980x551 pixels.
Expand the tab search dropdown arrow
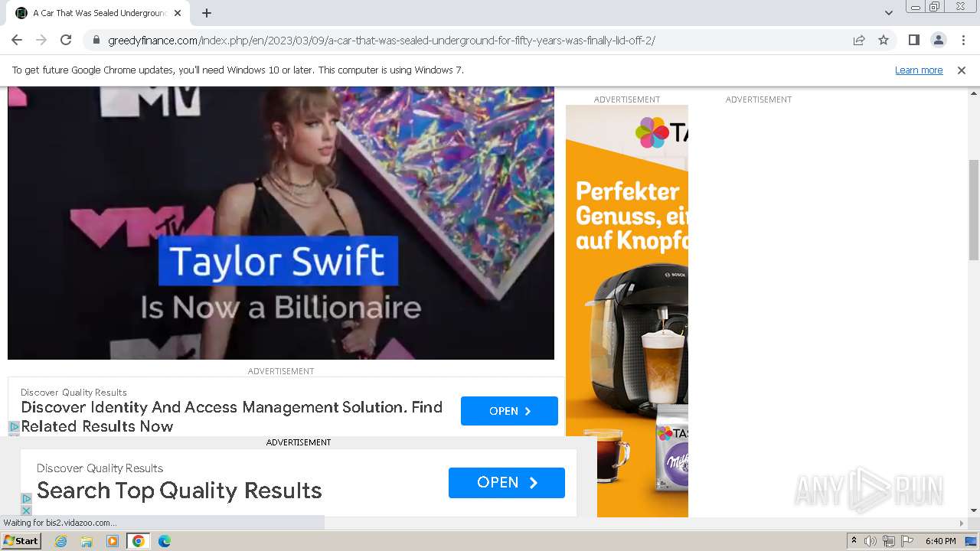(888, 13)
